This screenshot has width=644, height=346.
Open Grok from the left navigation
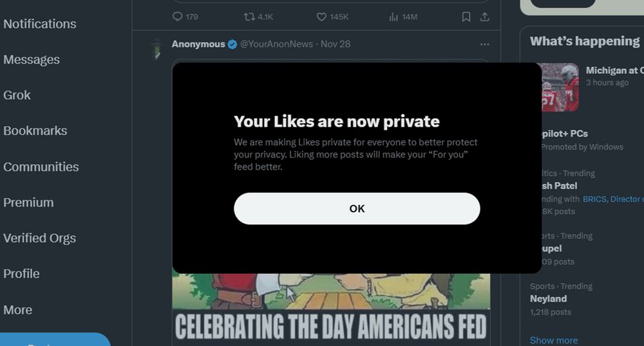coord(17,95)
